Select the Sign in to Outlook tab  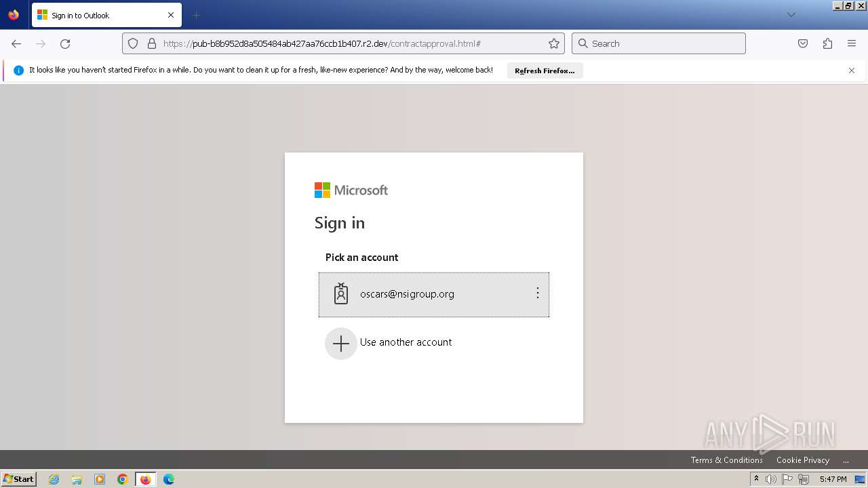pos(106,15)
